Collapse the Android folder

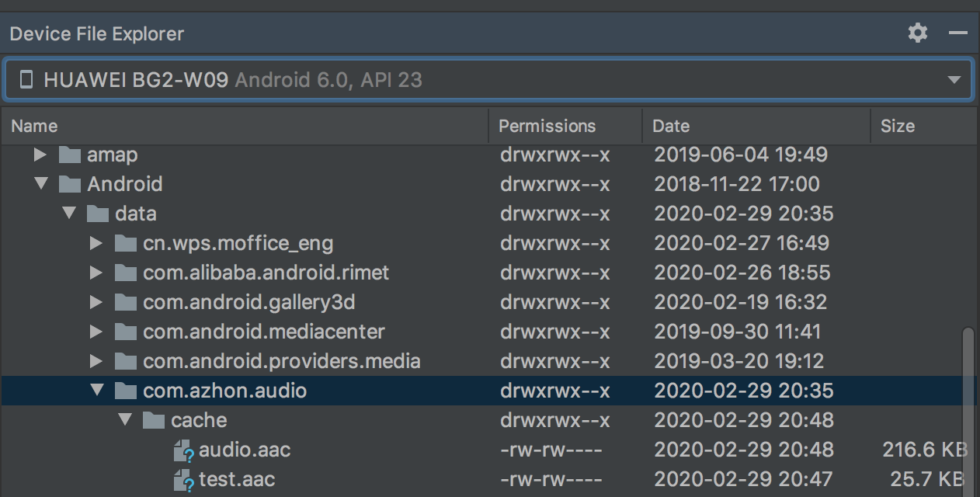pyautogui.click(x=40, y=185)
